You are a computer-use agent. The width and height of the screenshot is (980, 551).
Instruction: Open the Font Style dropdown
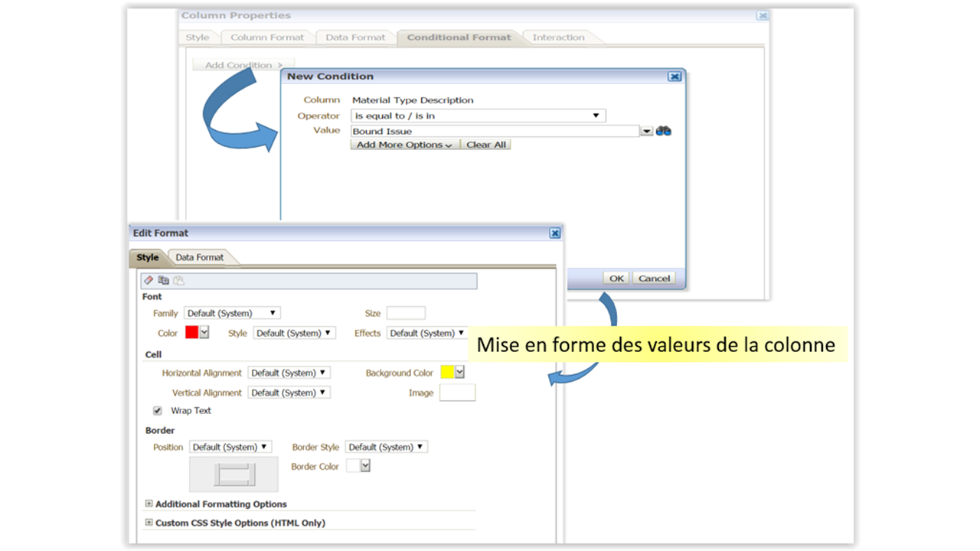point(294,333)
